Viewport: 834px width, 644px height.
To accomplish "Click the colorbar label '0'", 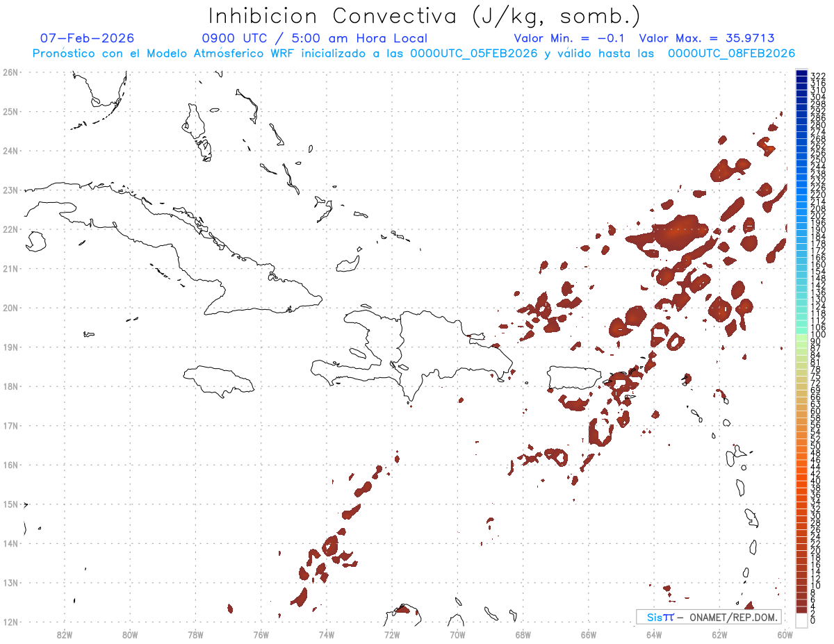I will (814, 620).
